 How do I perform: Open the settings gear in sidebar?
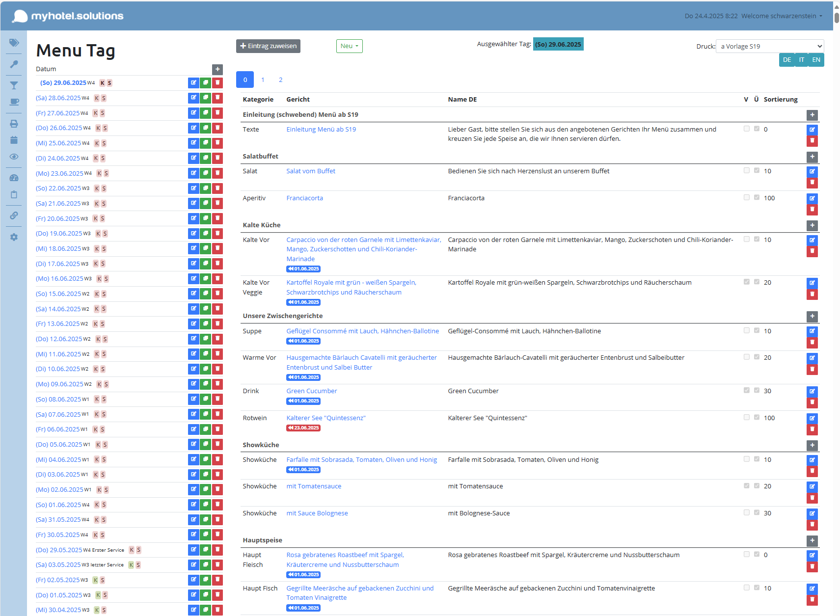tap(14, 237)
